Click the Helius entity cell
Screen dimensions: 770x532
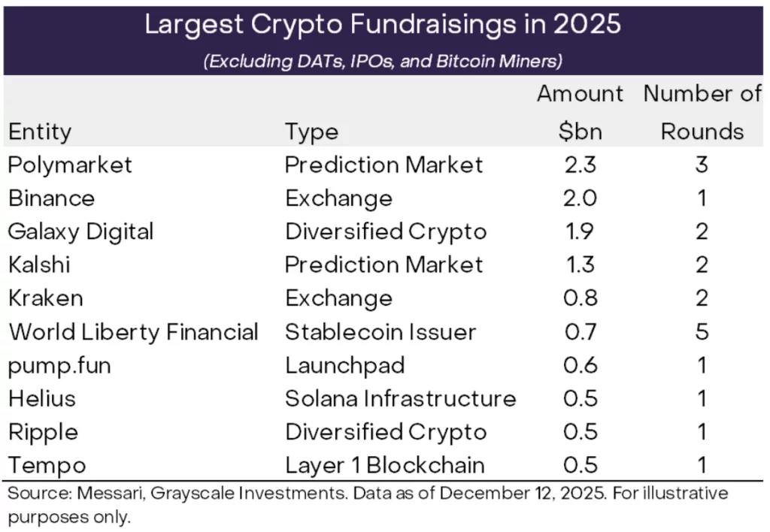(x=42, y=398)
